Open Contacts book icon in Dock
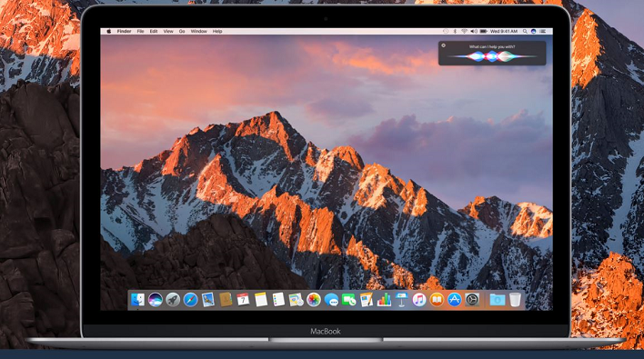 point(226,300)
